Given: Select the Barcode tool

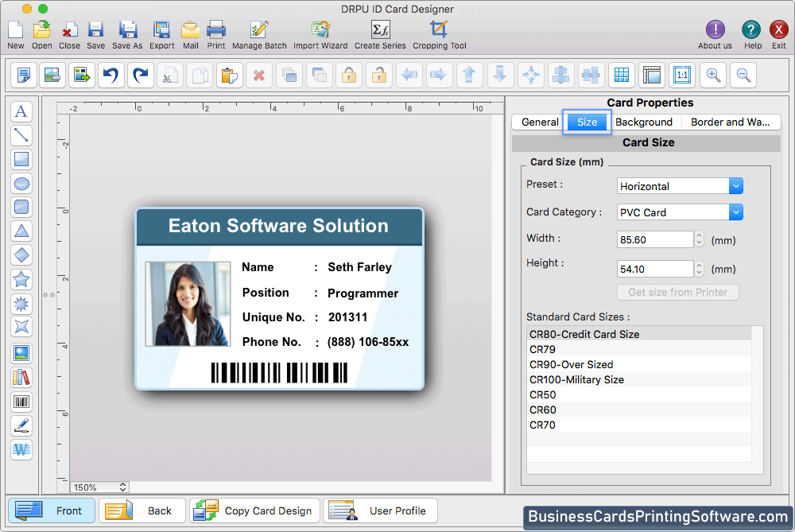Looking at the screenshot, I should tap(21, 402).
